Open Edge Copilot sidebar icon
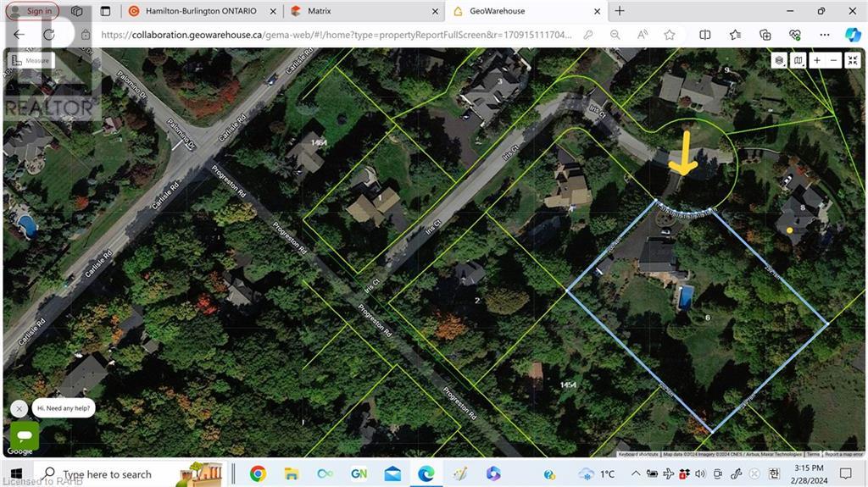This screenshot has height=487, width=868. (853, 35)
